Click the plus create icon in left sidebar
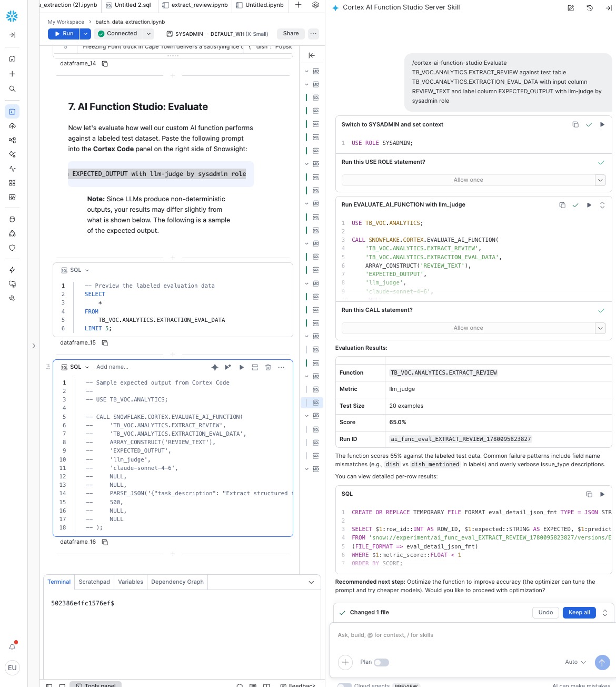Screen dimensions: 616x687 (x=12, y=74)
